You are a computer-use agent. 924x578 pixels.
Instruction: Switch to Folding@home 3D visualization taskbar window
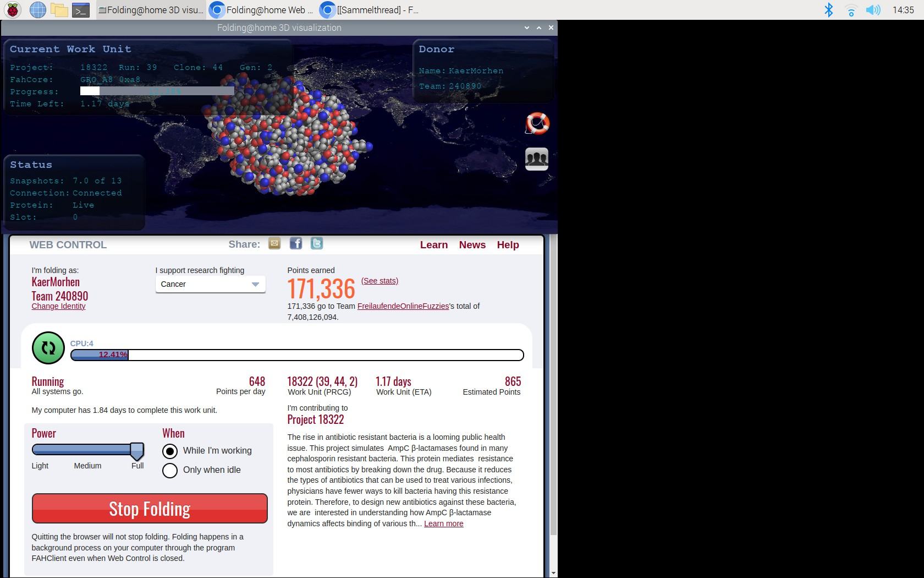[151, 10]
